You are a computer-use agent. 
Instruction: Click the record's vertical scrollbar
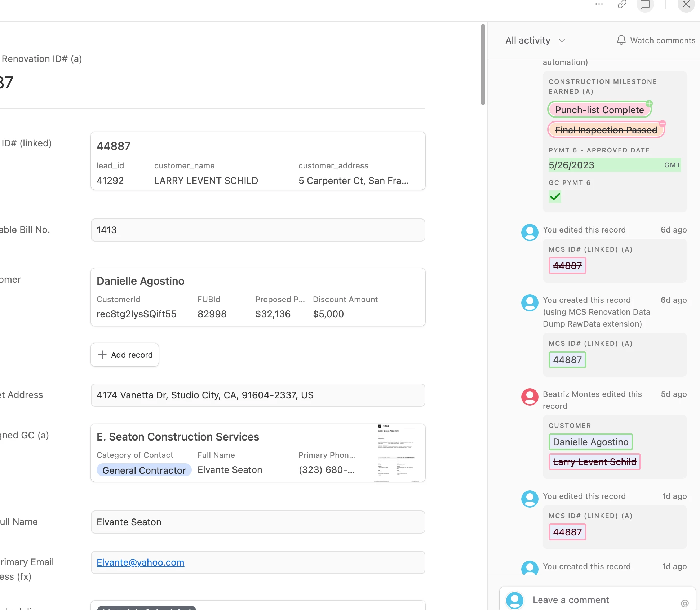483,65
